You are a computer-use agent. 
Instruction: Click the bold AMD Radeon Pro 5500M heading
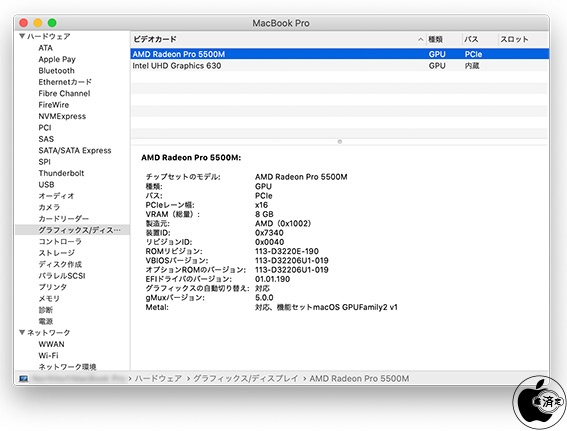191,158
